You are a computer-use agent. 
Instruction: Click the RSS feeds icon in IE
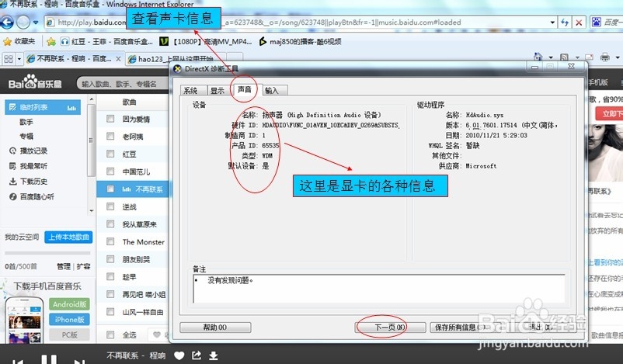[564, 57]
